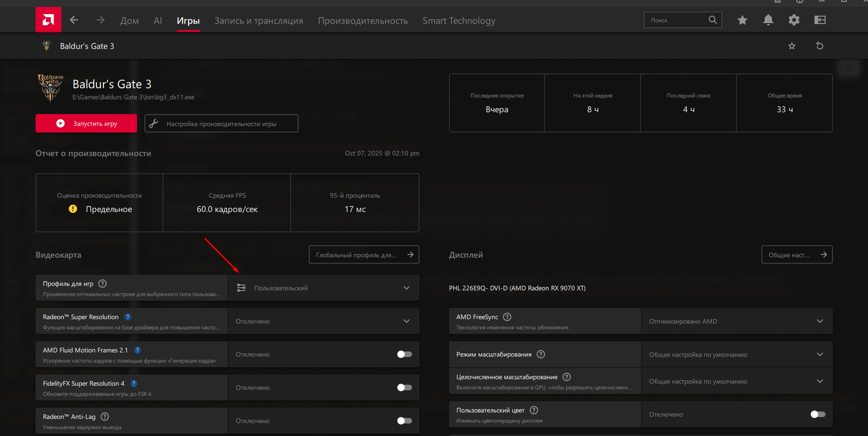Screen dimensions: 868x436
Task: Add Baldur's Gate 3 to favorites with the star outline
Action: [x=792, y=46]
